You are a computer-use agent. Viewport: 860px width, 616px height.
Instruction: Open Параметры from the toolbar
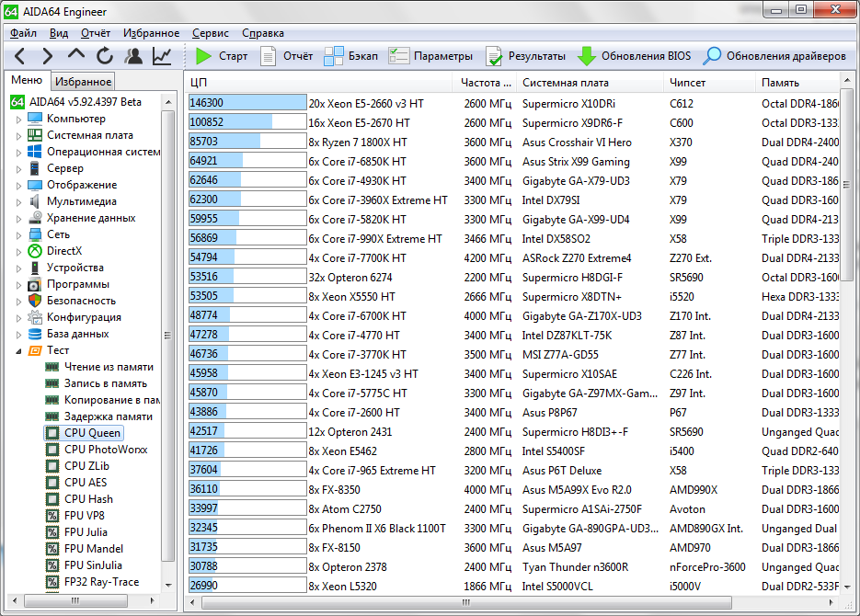coord(430,56)
